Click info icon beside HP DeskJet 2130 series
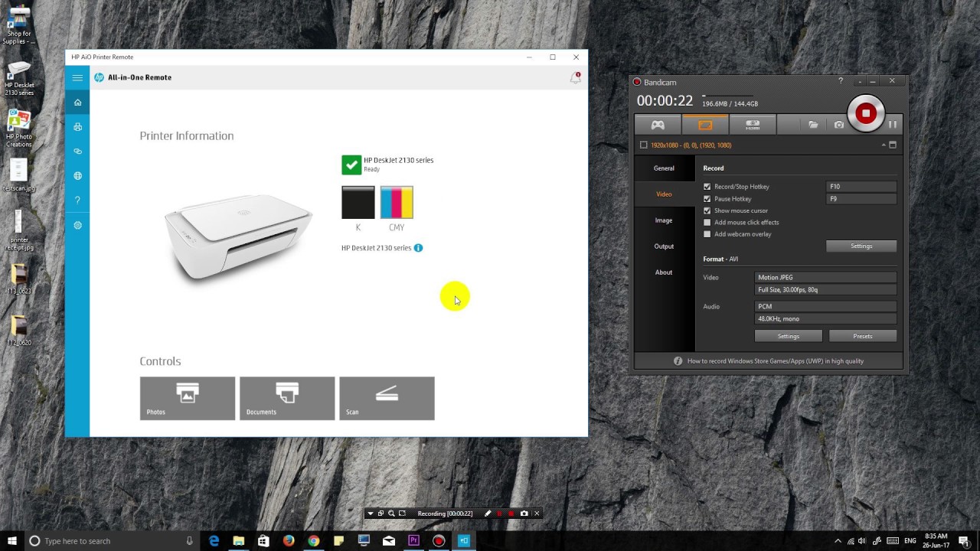The image size is (980, 551). 418,248
